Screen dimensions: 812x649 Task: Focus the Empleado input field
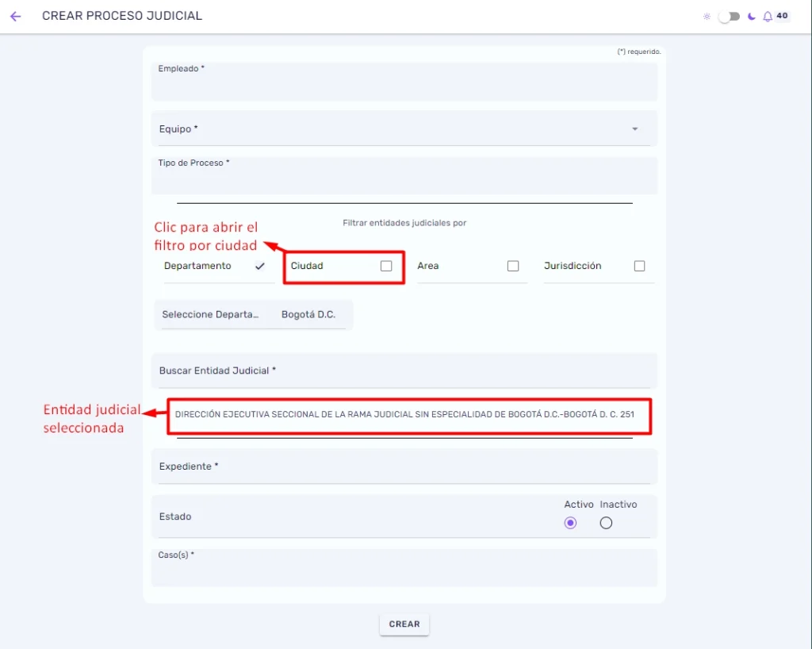(404, 82)
